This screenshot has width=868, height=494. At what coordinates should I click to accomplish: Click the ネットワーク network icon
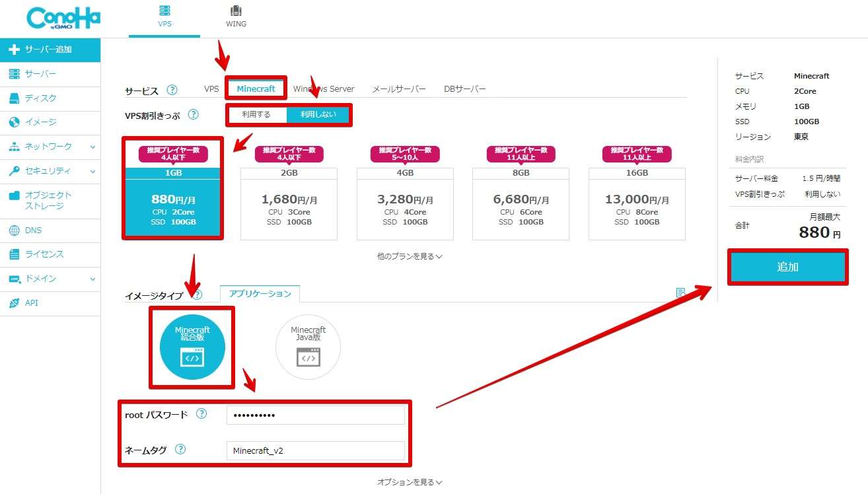(x=14, y=147)
